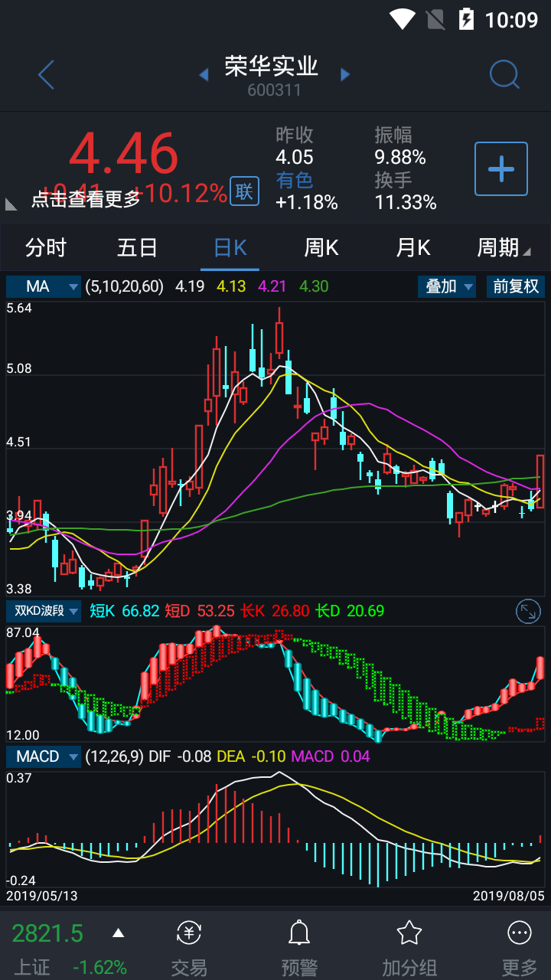Tap the chart start date 2019/05/13
Viewport: 551px width, 980px height.
click(x=42, y=895)
